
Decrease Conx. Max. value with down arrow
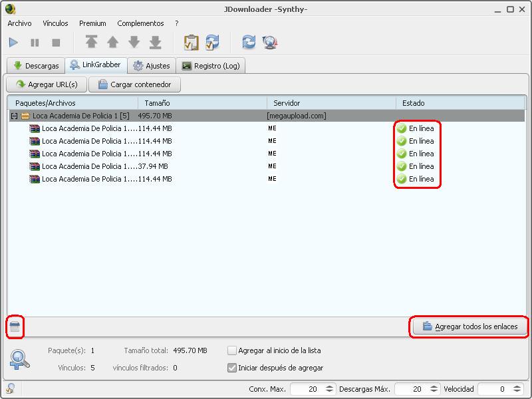(329, 391)
